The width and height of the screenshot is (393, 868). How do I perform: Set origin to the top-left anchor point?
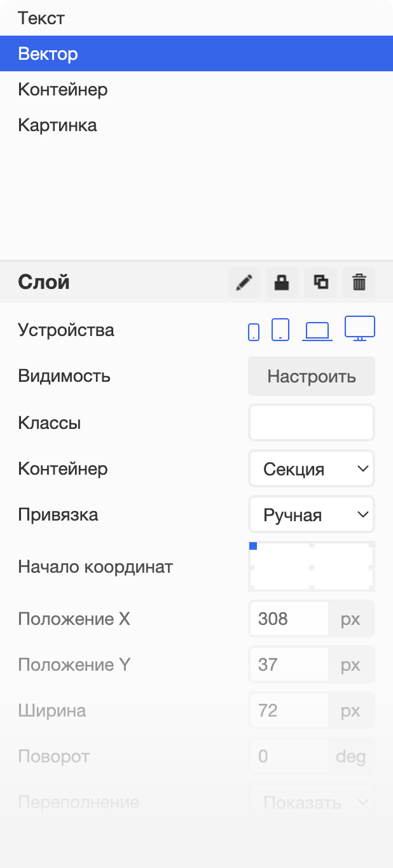coord(253,546)
